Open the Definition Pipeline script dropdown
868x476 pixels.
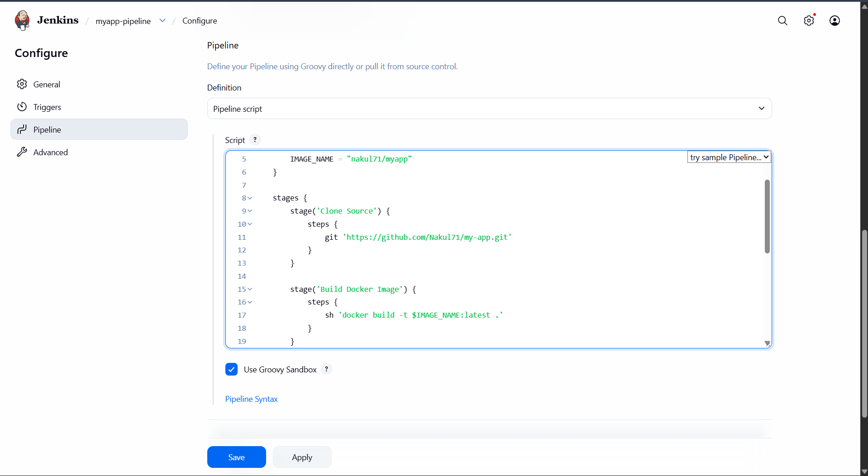coord(489,109)
